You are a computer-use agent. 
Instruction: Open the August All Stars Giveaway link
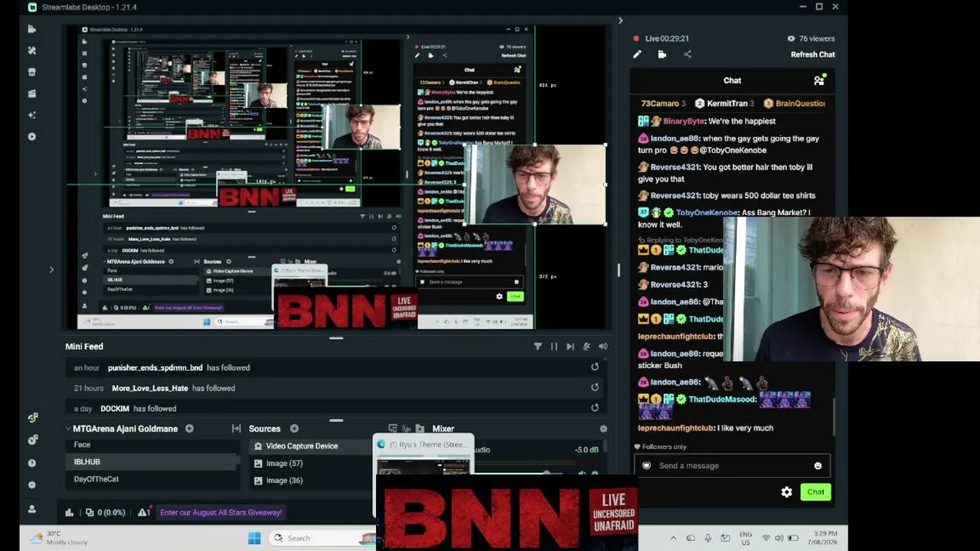pos(220,513)
